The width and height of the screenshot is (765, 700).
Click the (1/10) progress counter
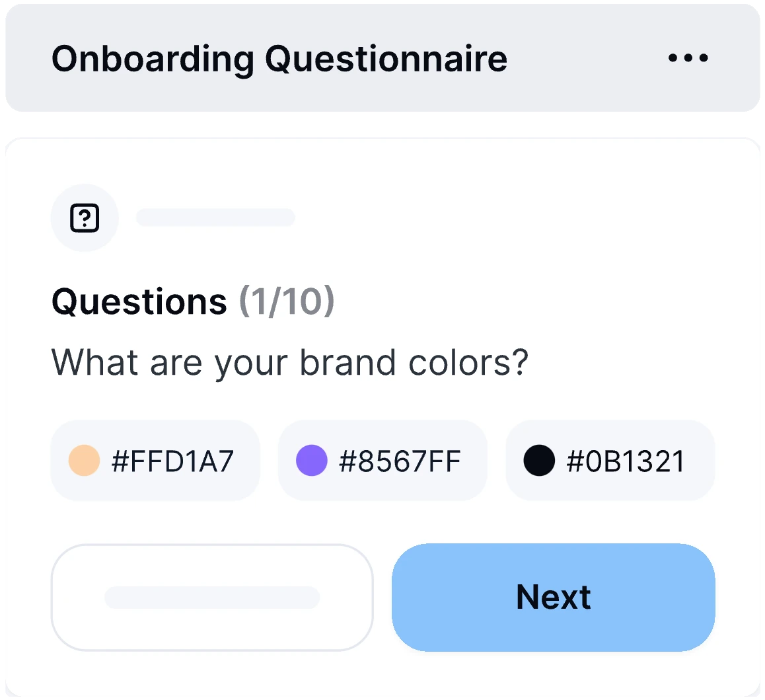pyautogui.click(x=287, y=301)
